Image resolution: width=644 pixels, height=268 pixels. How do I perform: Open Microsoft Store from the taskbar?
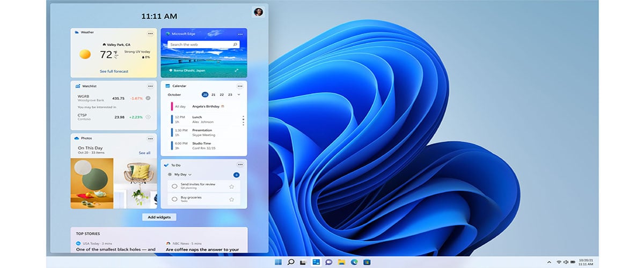367,262
